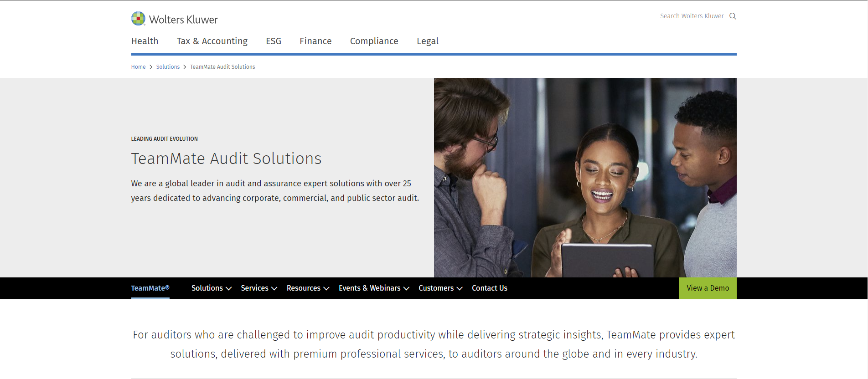Viewport: 868px width, 379px height.
Task: Expand the Events & Webinars dropdown
Action: click(374, 288)
